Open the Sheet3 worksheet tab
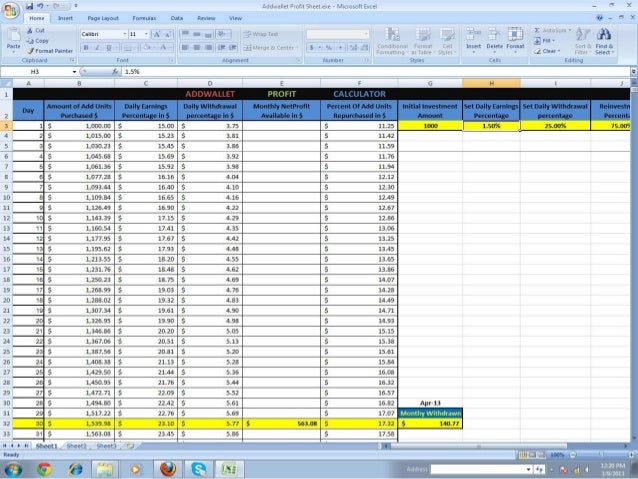Screen dimensions: 638x479 point(106,446)
